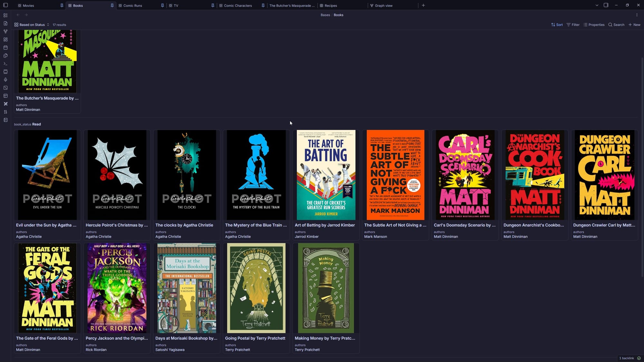This screenshot has height=362, width=644.
Task: Switch to The Butcher's Masquerade tab
Action: (292, 5)
